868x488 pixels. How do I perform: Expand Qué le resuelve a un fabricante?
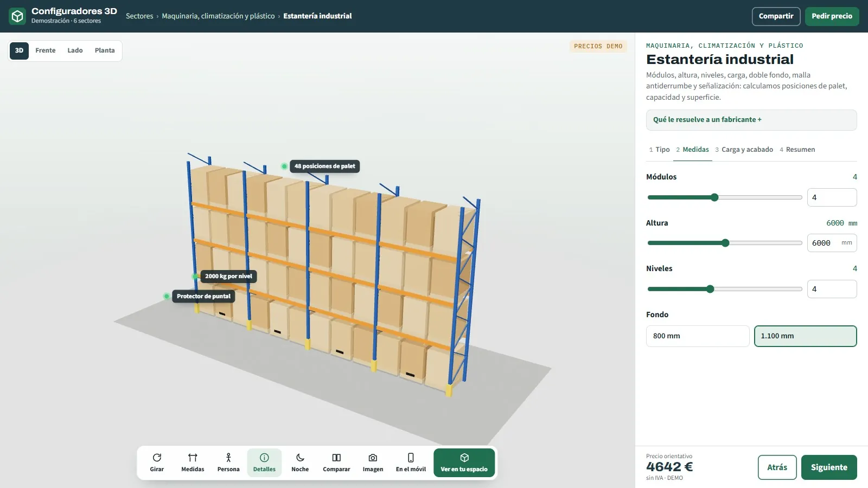coord(751,120)
